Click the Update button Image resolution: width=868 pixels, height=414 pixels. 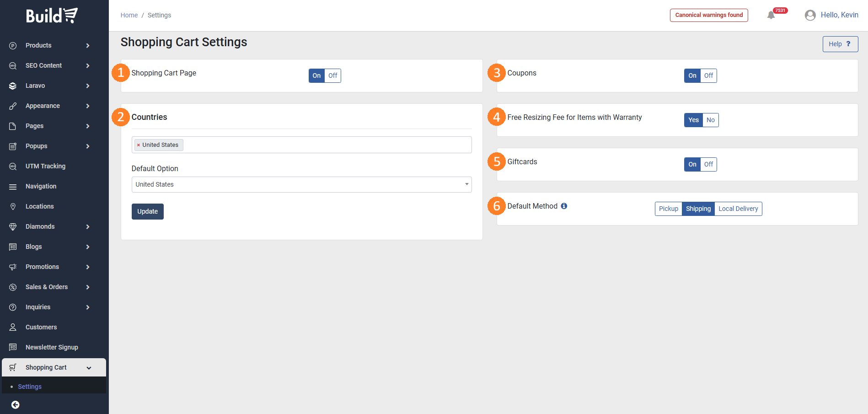click(147, 211)
